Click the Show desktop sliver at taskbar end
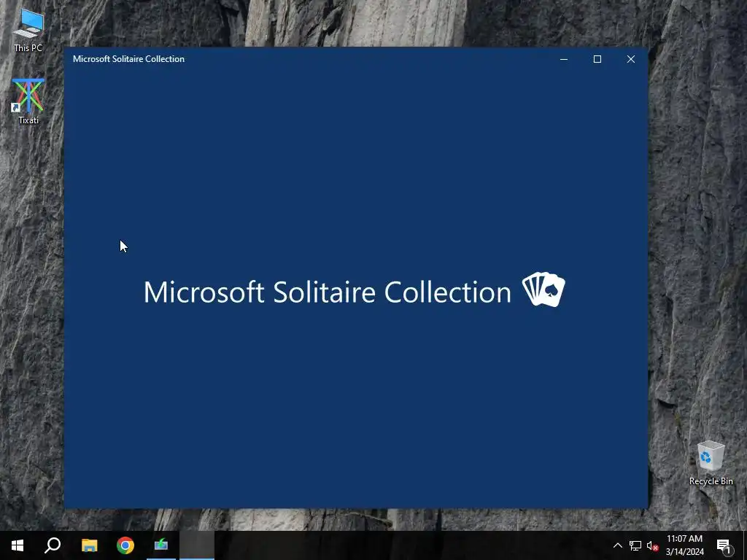747x560 pixels. coord(745,545)
